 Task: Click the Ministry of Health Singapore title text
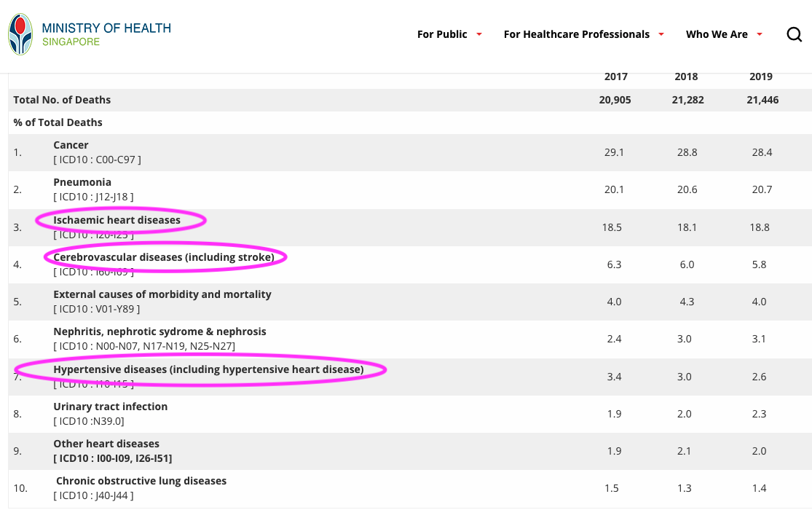[x=106, y=34]
